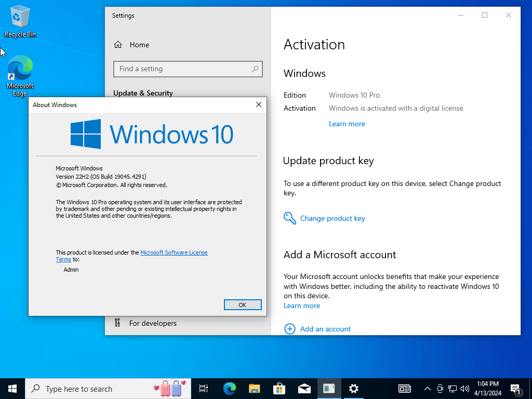Select Update & Security in the sidebar

click(x=143, y=93)
